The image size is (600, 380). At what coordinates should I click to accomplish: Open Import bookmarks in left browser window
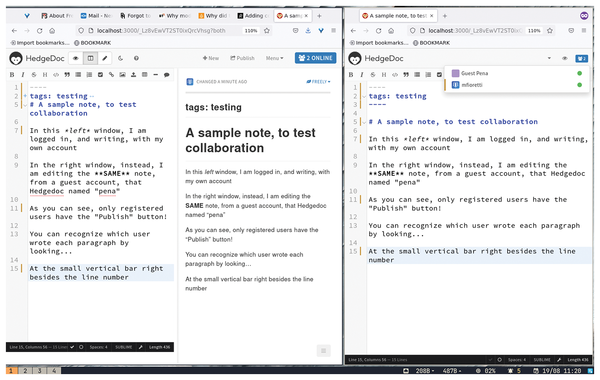pos(40,43)
